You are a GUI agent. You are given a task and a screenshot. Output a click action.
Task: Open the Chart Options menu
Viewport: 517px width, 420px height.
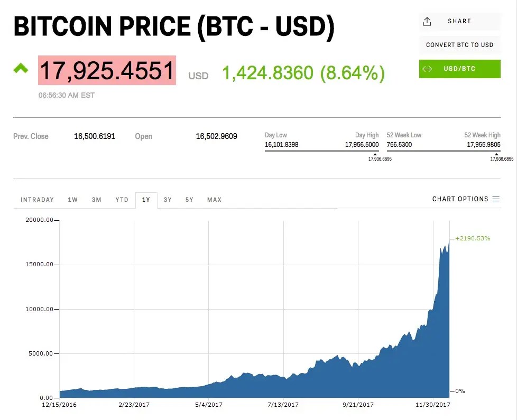point(466,199)
